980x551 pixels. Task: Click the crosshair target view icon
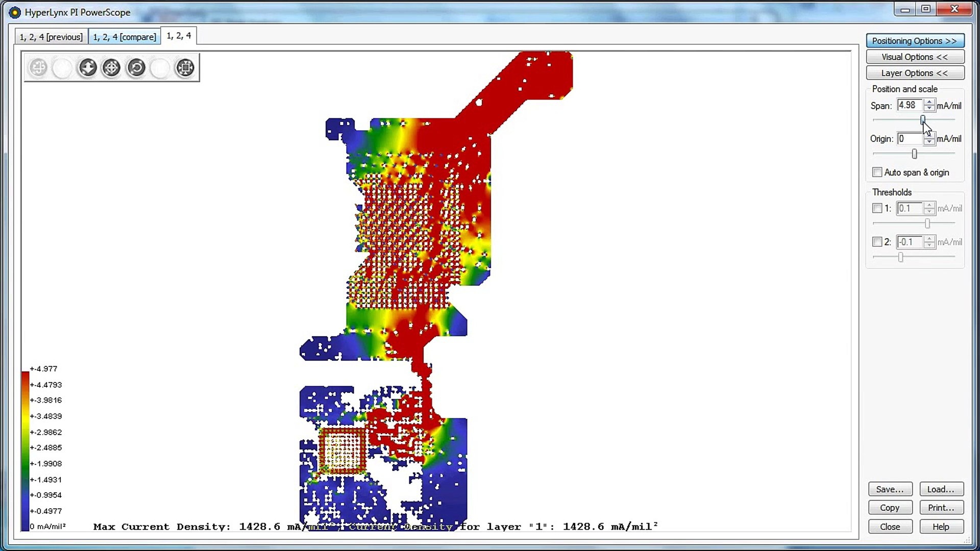(111, 67)
